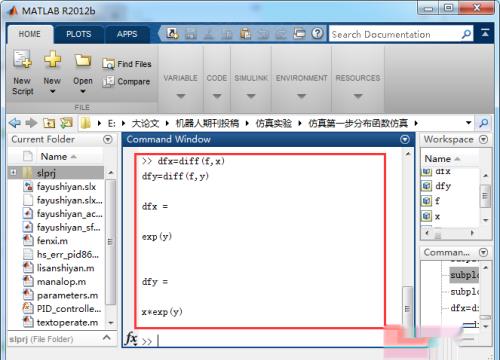
Task: Expand the slprj folder tree node
Action: (x=13, y=172)
